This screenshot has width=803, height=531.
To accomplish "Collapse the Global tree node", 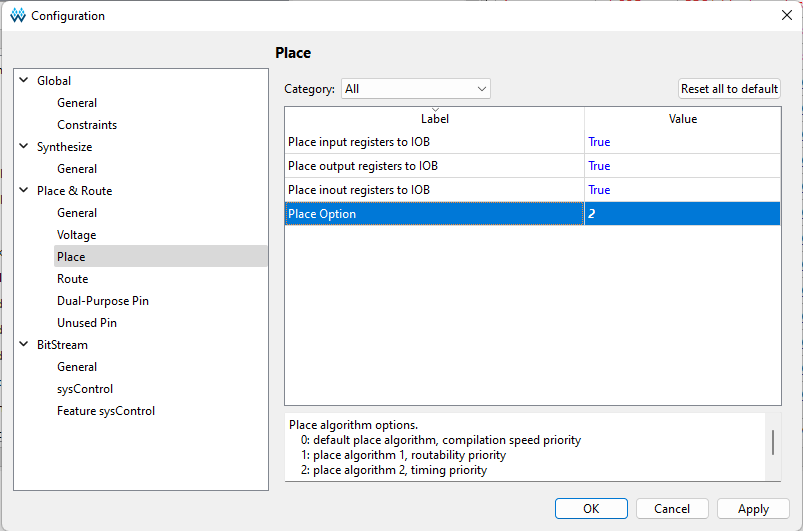I will coord(24,80).
